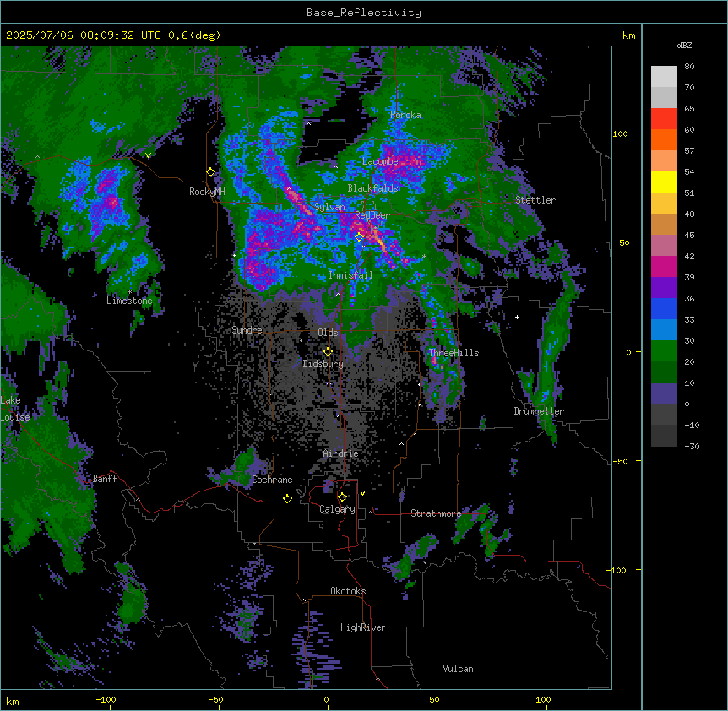This screenshot has width=728, height=711.
Task: Select the yellow diamond marker southeast of Cochrane
Action: (287, 498)
